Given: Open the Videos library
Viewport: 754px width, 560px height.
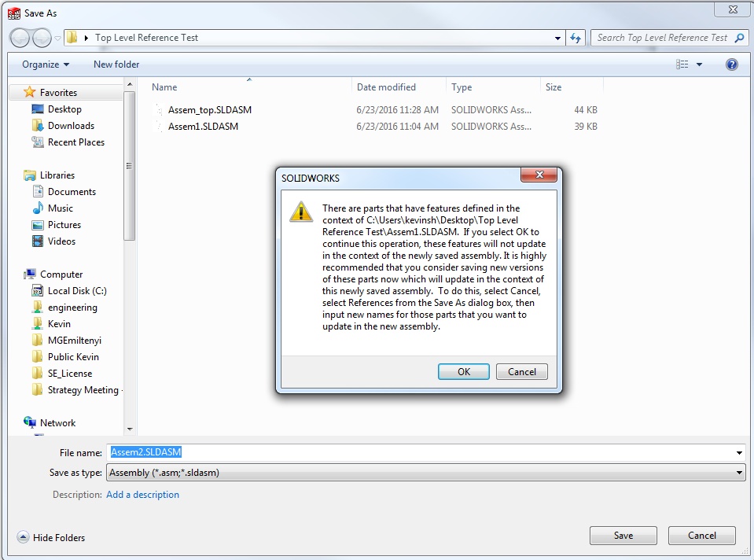Looking at the screenshot, I should [x=61, y=241].
